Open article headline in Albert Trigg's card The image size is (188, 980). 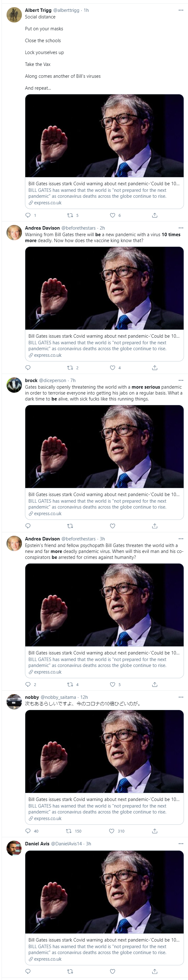pyautogui.click(x=103, y=184)
